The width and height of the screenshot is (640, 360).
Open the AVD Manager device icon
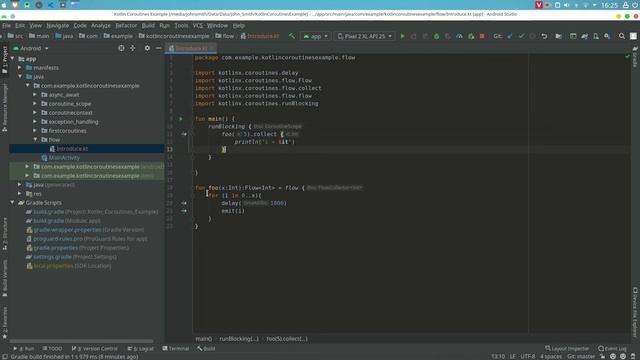point(596,36)
